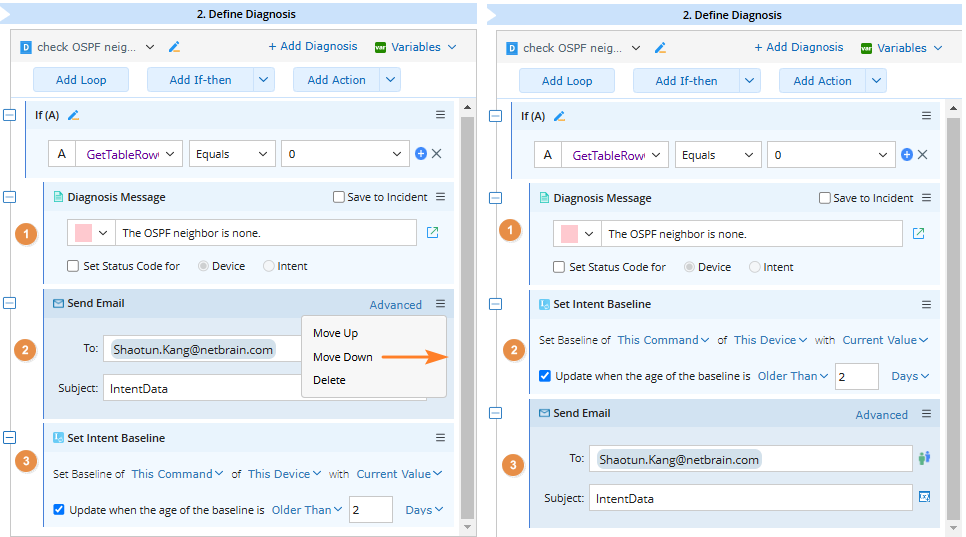966x537 pixels.
Task: Open the Equals operator dropdown in the left panel
Action: (x=233, y=154)
